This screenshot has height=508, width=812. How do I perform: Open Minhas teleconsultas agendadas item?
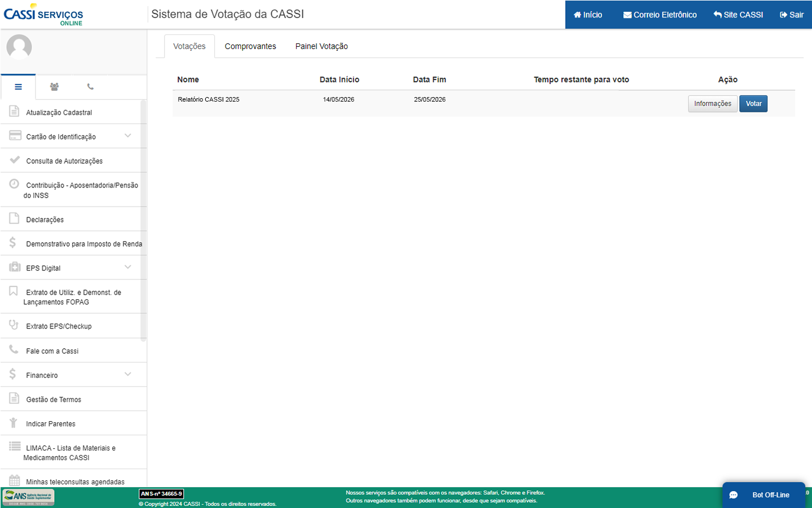pos(74,479)
